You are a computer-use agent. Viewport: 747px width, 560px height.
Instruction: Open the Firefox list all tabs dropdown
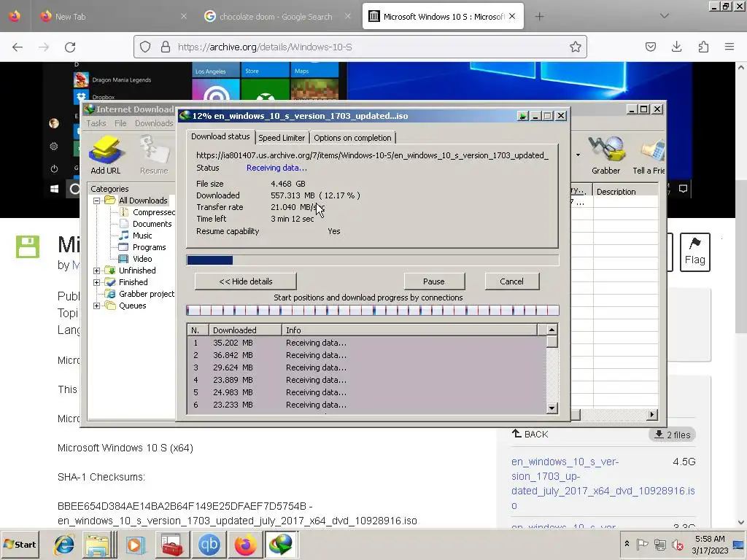(664, 16)
